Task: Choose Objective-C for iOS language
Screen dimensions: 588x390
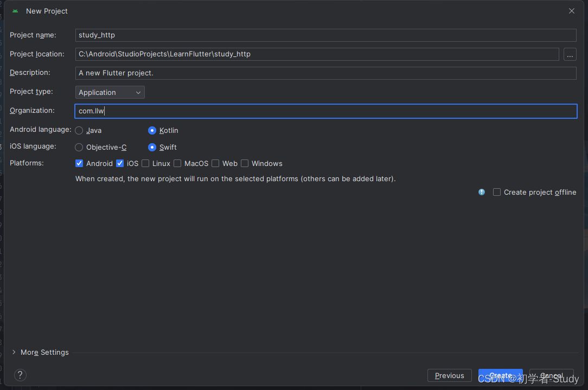Action: [79, 148]
